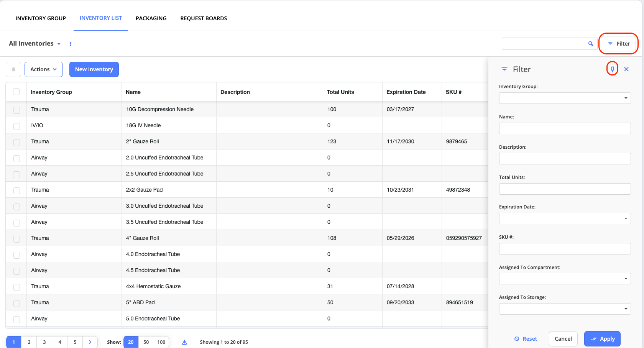Go to page 5
Viewport: 644px width, 348px height.
pos(75,342)
